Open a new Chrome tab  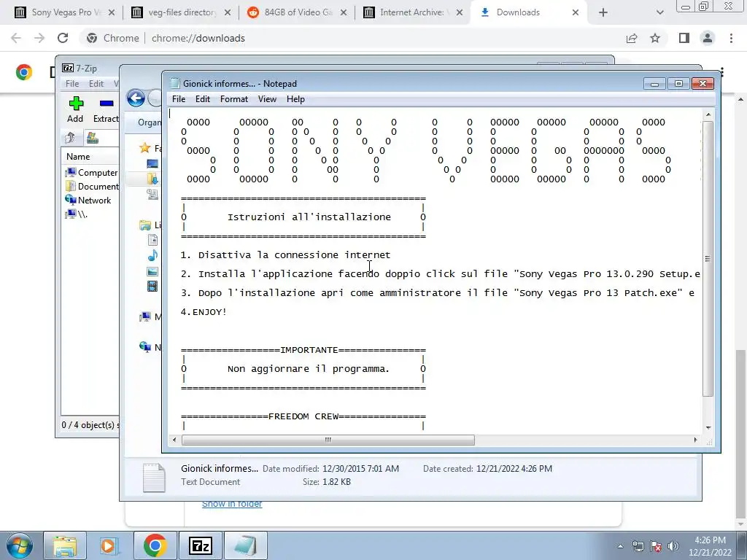coord(603,12)
